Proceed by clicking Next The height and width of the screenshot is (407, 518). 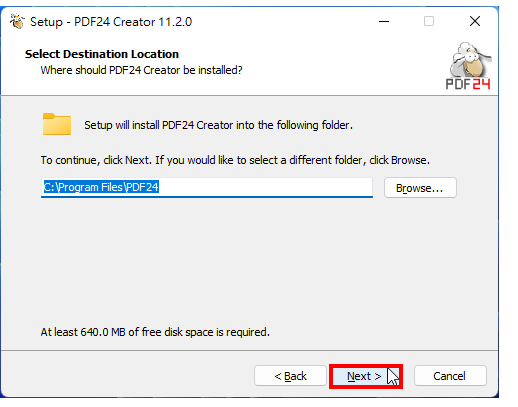(x=364, y=376)
